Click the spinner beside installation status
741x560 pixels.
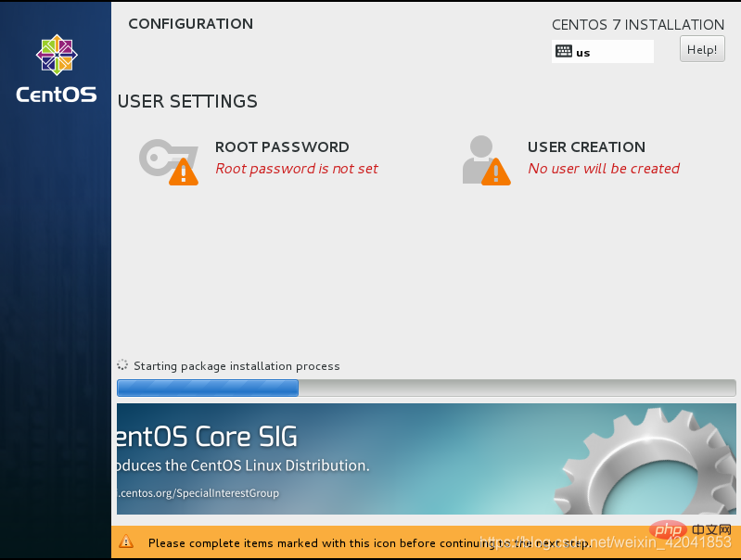click(x=122, y=364)
